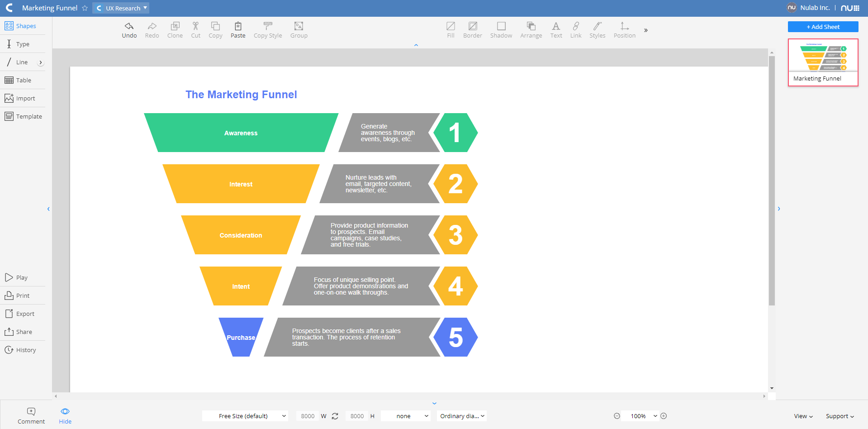Viewport: 868px width, 429px height.
Task: Open the View menu
Action: 803,416
